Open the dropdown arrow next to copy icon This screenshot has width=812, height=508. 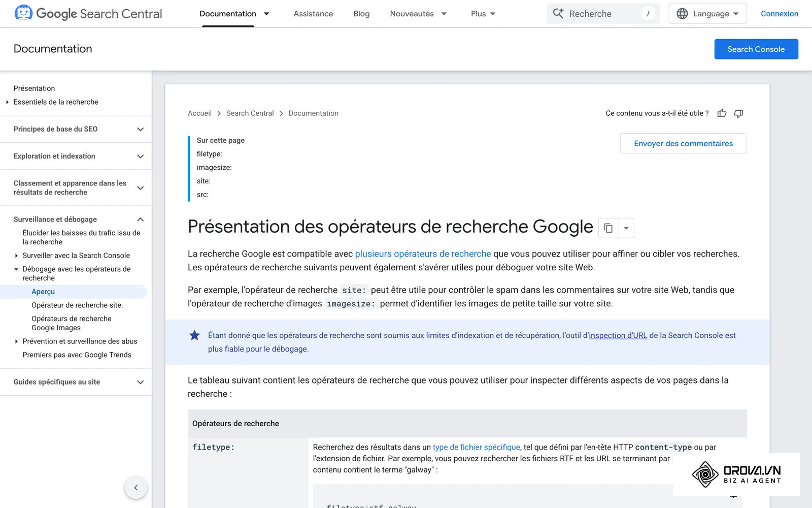pyautogui.click(x=626, y=228)
